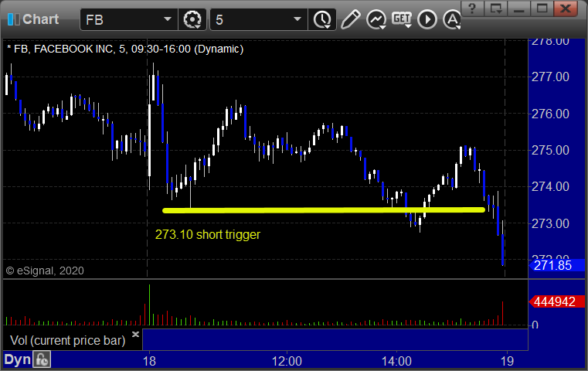The width and height of the screenshot is (588, 371).
Task: Click the chart settings gear icon
Action: tap(192, 19)
